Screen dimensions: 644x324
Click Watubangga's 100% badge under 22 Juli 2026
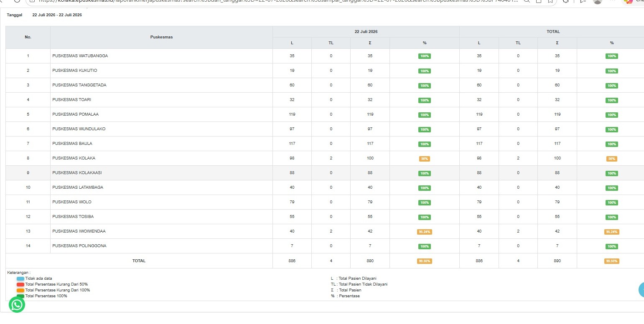tap(425, 56)
